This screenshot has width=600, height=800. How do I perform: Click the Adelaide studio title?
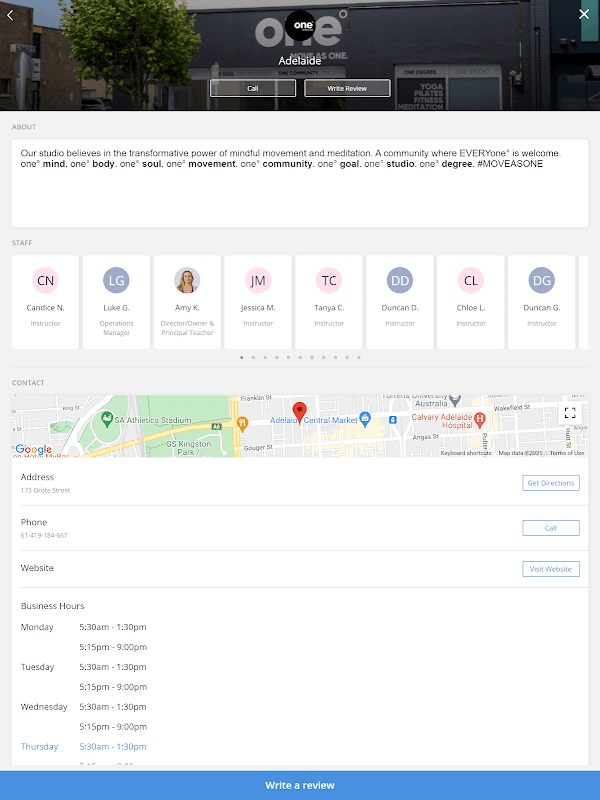point(300,61)
